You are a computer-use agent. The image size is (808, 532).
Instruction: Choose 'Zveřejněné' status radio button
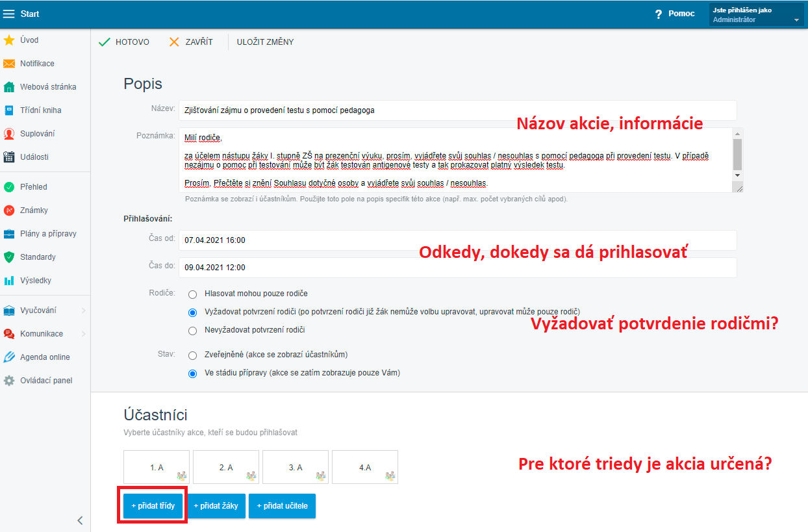(192, 355)
